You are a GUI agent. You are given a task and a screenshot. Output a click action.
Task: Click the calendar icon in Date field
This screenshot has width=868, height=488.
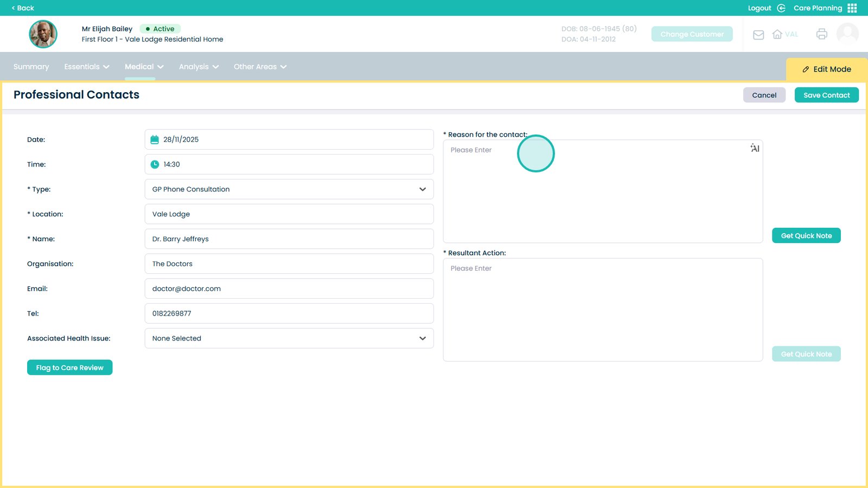(155, 140)
